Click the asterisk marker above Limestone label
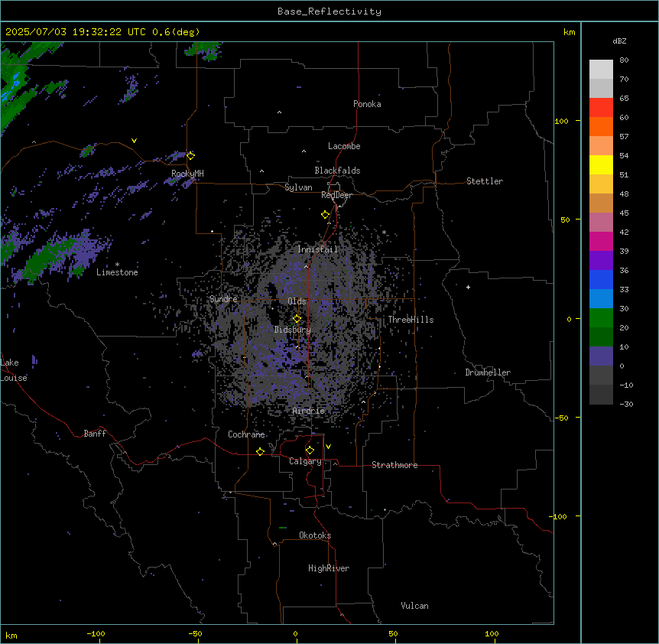The height and width of the screenshot is (644, 659). coord(117,265)
